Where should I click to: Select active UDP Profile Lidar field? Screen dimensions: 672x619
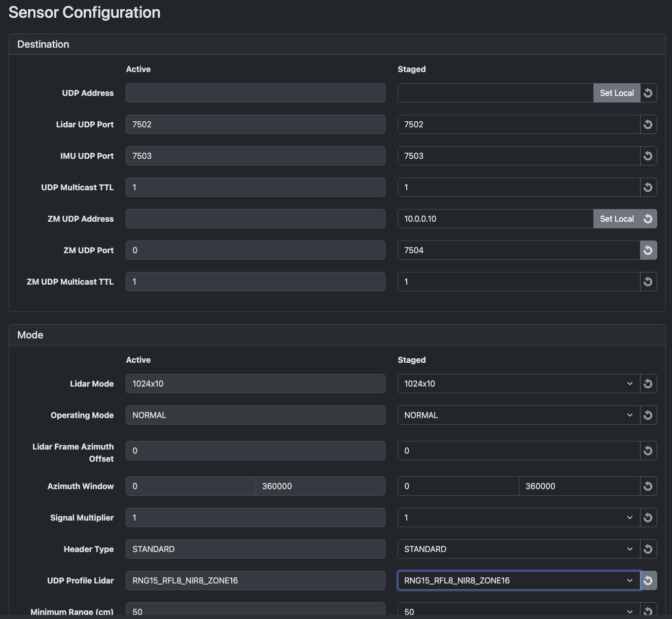pos(256,580)
